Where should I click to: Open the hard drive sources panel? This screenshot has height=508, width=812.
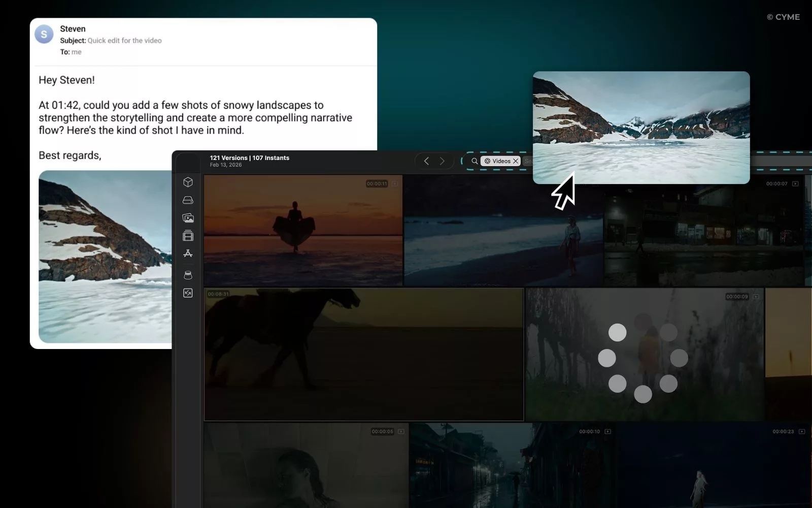pos(188,200)
